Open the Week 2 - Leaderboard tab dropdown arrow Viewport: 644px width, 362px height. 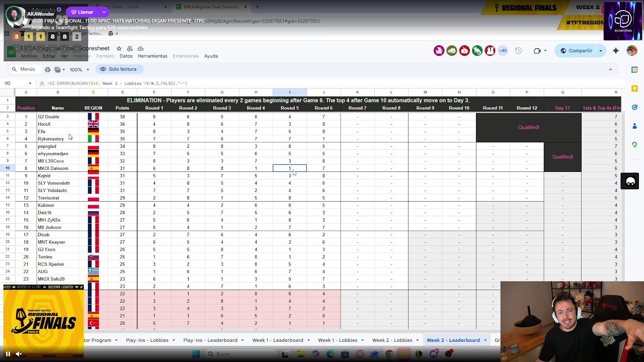pyautogui.click(x=485, y=340)
